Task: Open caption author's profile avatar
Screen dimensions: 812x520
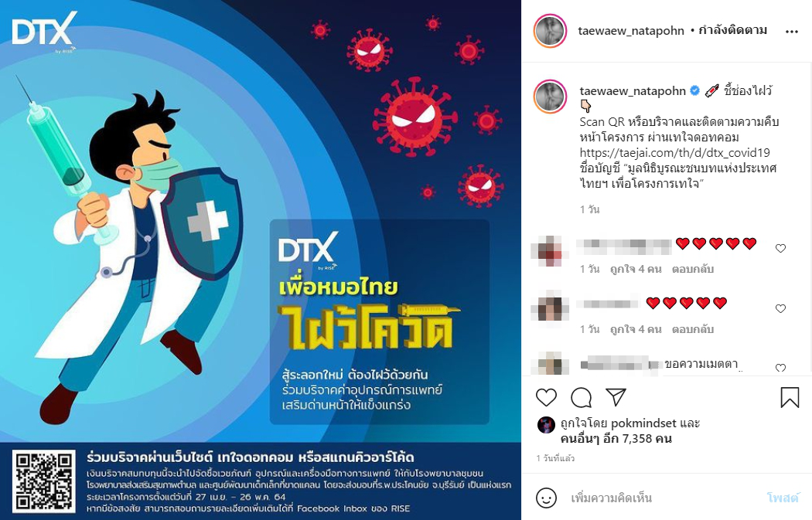Action: coord(550,97)
